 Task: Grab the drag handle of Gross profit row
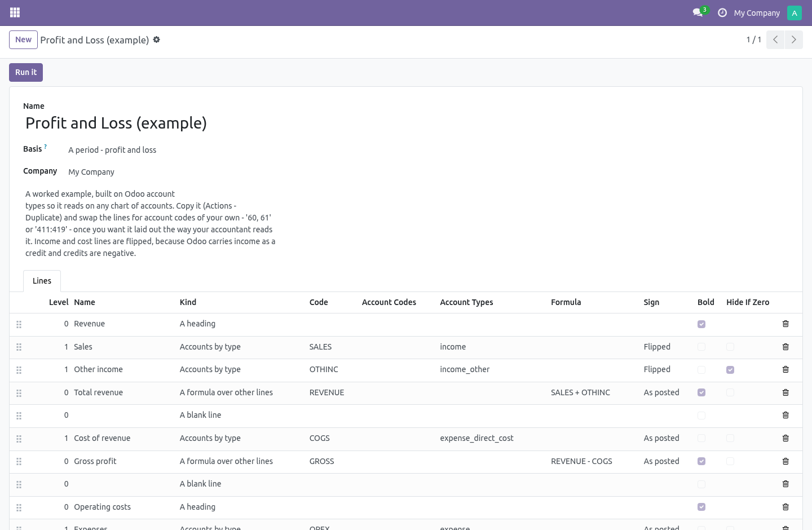point(19,461)
